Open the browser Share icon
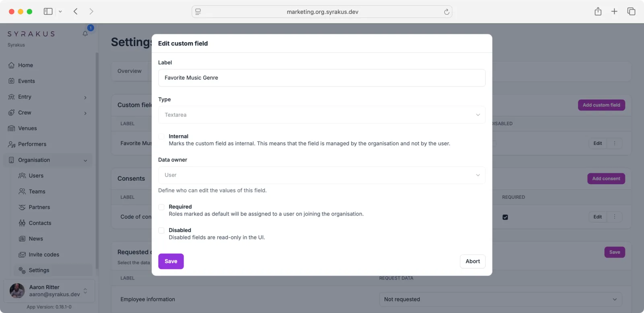 [x=598, y=12]
